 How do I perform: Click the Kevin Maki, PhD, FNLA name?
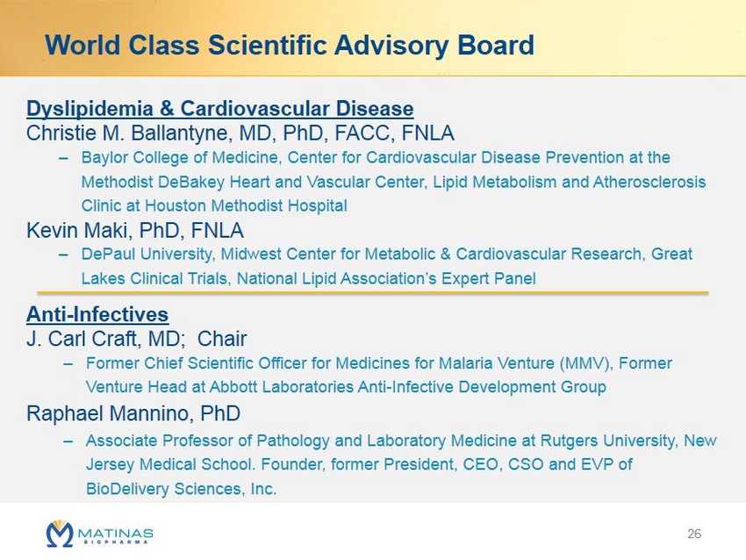click(135, 230)
